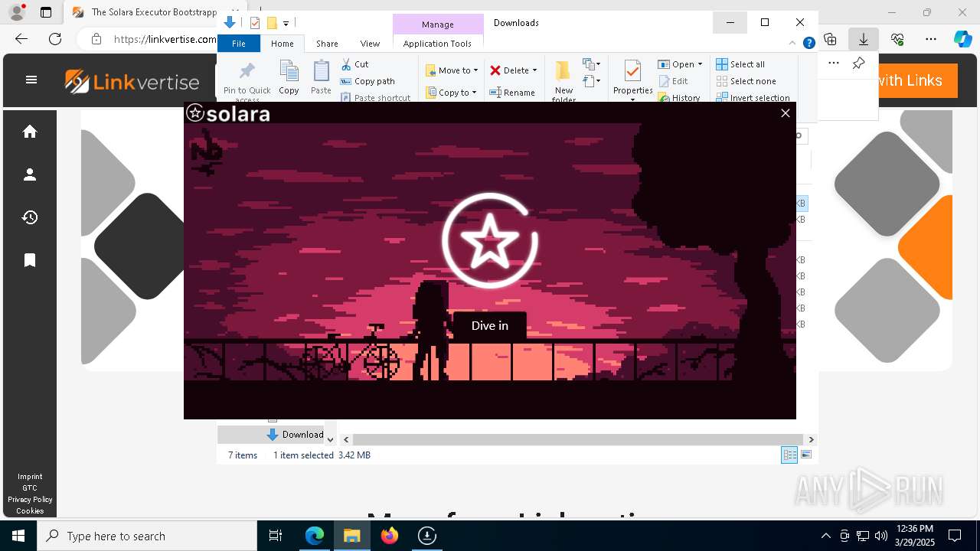This screenshot has width=980, height=551.
Task: Refresh the Edge browser page
Action: (x=55, y=39)
